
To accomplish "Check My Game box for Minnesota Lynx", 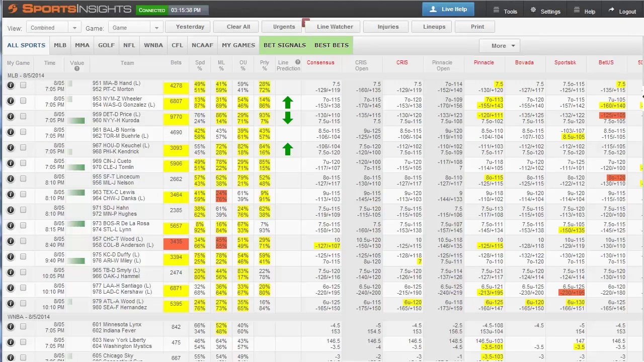I will click(x=23, y=327).
